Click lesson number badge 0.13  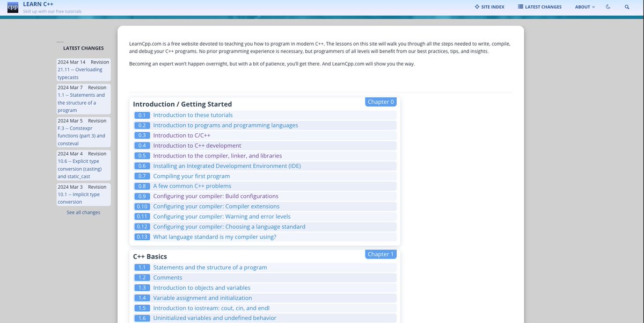pyautogui.click(x=142, y=237)
